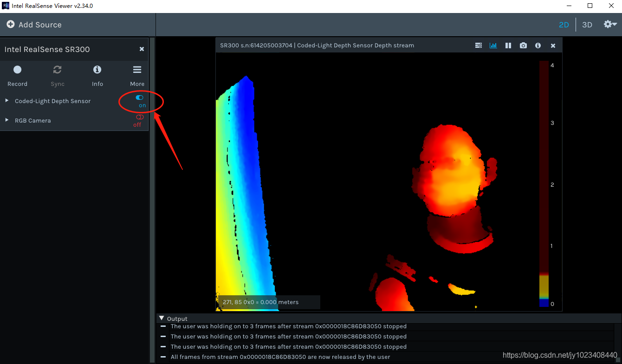Select the Sync icon

57,69
